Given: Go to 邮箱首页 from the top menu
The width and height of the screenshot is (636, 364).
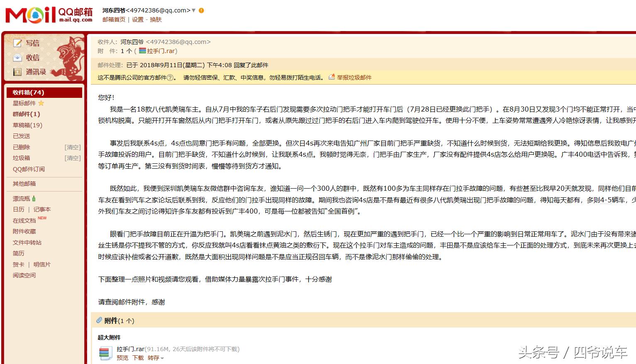Looking at the screenshot, I should click(x=114, y=19).
